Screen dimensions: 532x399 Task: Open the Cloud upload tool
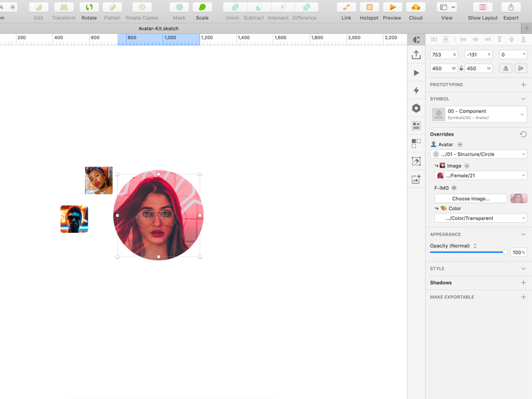pyautogui.click(x=416, y=7)
